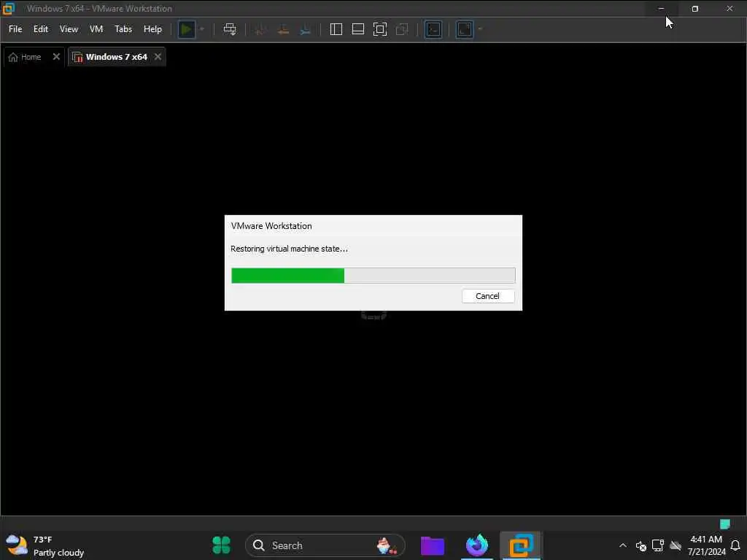
Task: Open the Snapshot Manager toolbar icon
Action: tap(306, 29)
